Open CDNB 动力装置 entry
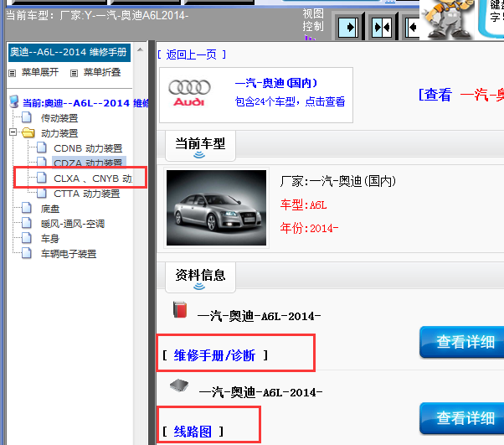 88,148
